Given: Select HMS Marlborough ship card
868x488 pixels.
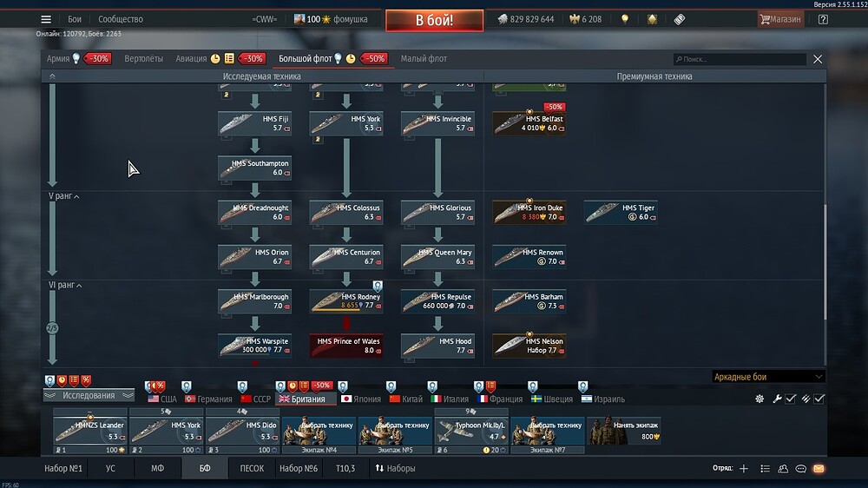Looking at the screenshot, I should (x=254, y=301).
